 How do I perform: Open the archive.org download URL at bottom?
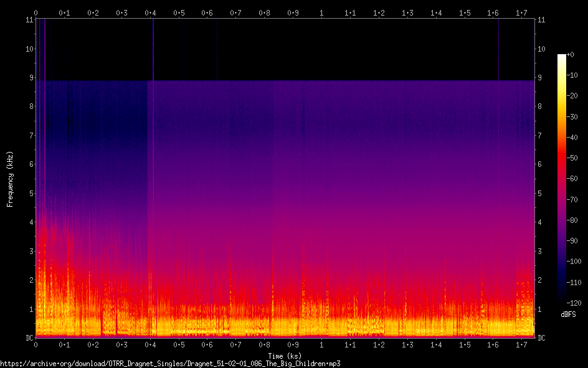click(170, 363)
